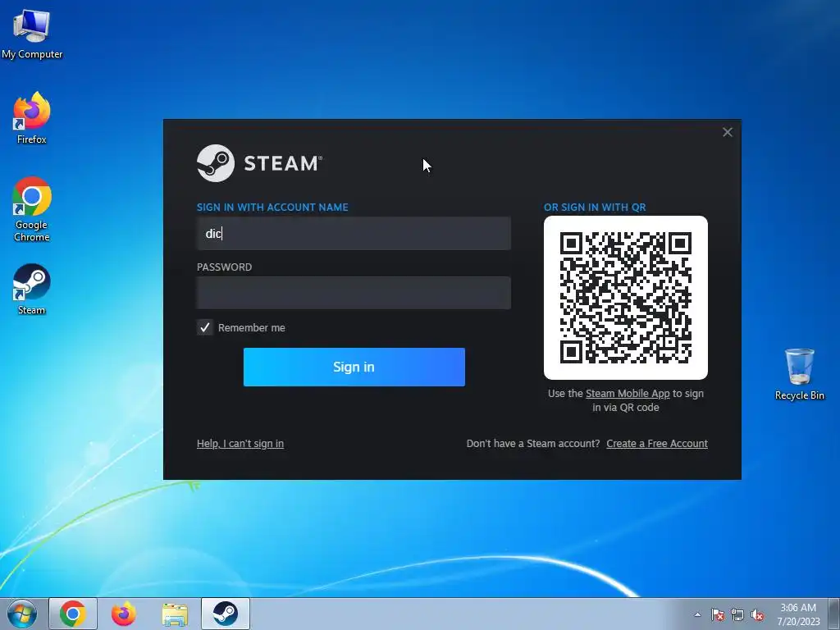This screenshot has height=630, width=840.
Task: Click the 'Remember me' label text
Action: 251,328
